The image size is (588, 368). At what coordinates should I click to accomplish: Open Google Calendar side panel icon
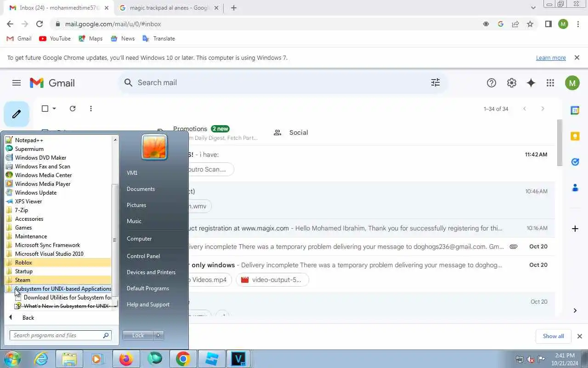point(575,110)
